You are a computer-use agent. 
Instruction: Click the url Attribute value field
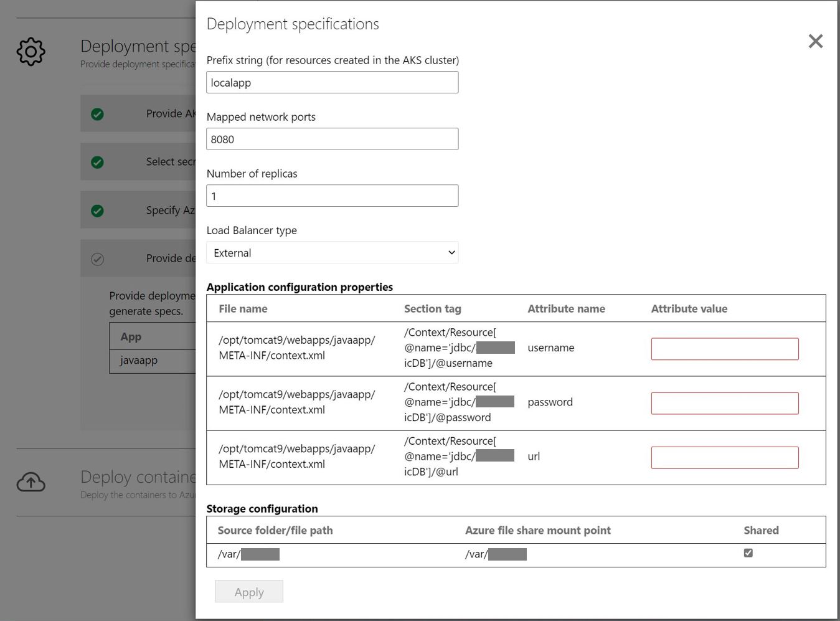(724, 457)
